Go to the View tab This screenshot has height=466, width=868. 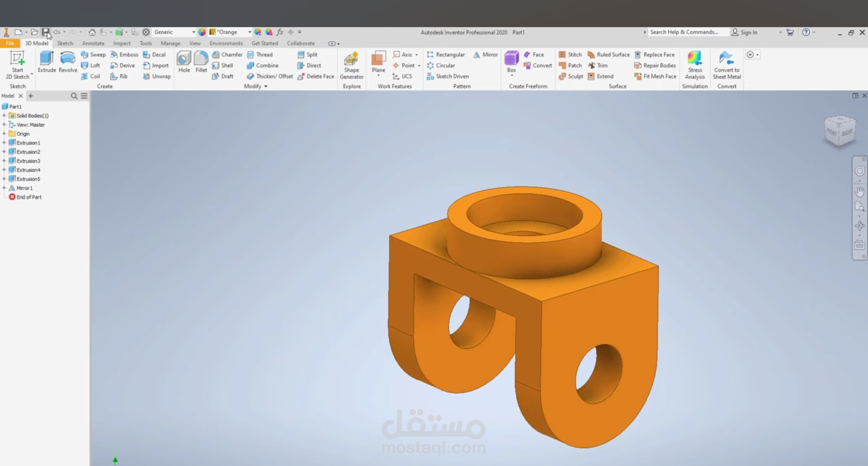click(x=195, y=43)
